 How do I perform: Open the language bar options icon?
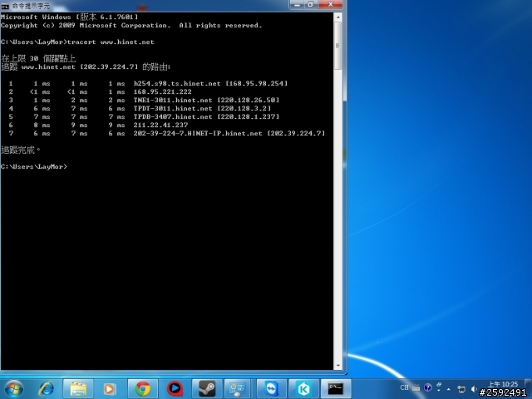[439, 386]
